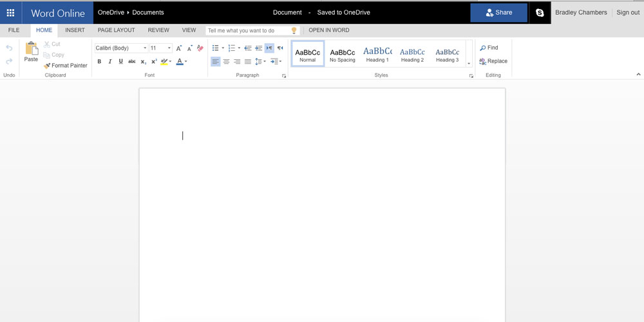Expand the Styles gallery arrow

(469, 63)
